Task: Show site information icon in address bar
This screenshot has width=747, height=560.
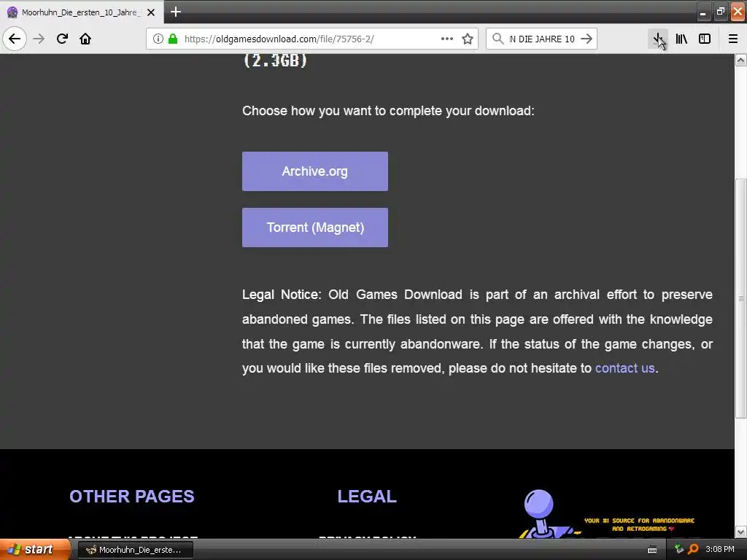Action: [x=158, y=39]
